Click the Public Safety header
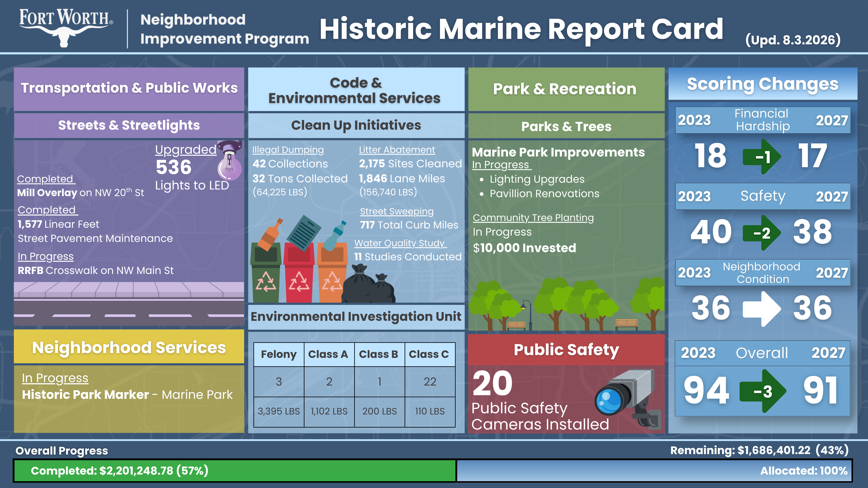 (x=566, y=350)
